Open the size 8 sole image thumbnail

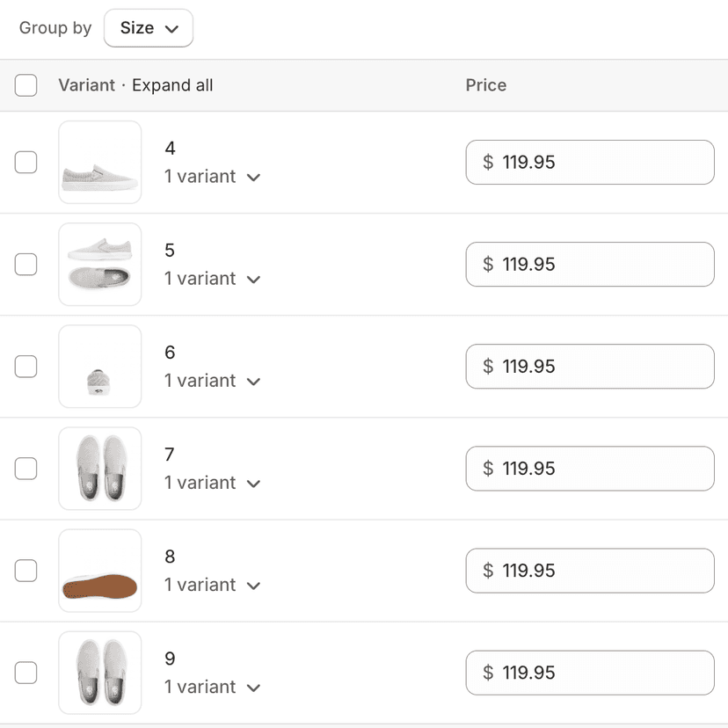point(100,571)
